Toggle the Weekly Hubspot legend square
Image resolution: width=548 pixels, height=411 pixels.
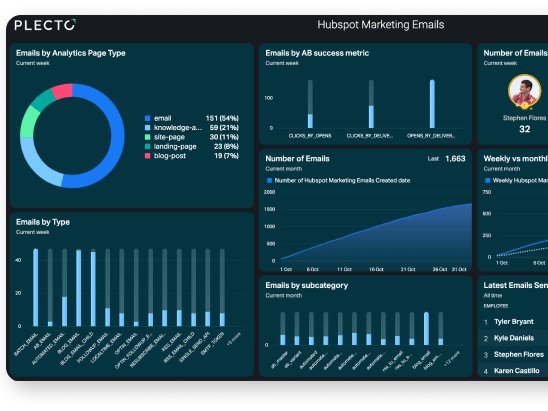[x=488, y=181]
